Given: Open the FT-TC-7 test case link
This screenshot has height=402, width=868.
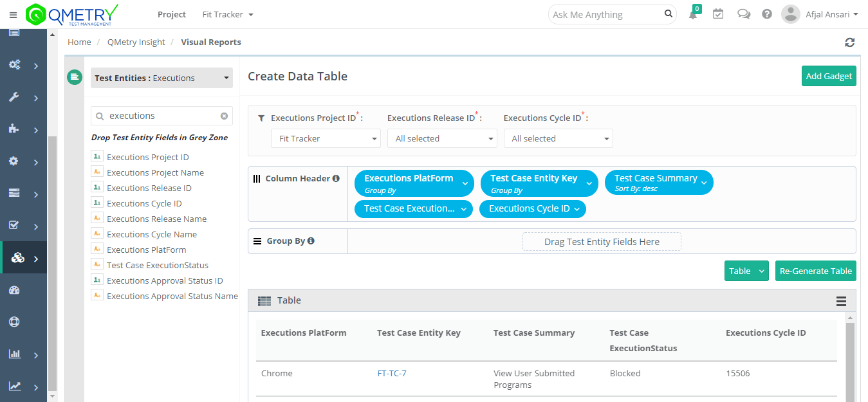Looking at the screenshot, I should pyautogui.click(x=392, y=373).
